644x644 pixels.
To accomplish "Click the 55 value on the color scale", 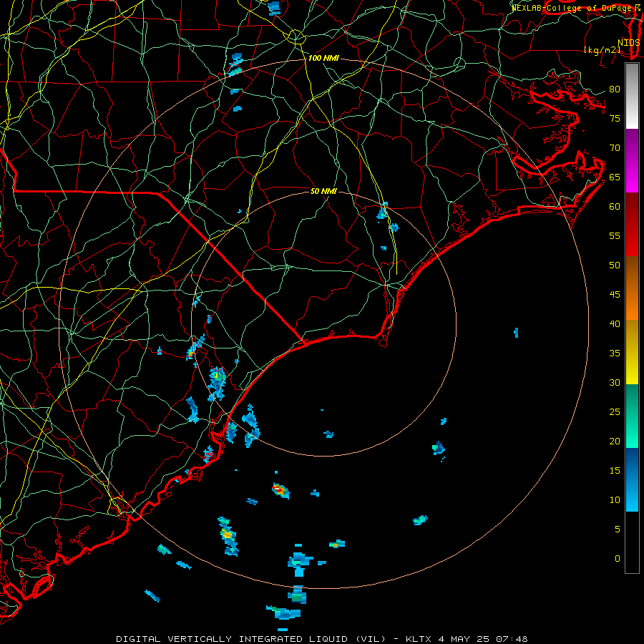I will 615,235.
